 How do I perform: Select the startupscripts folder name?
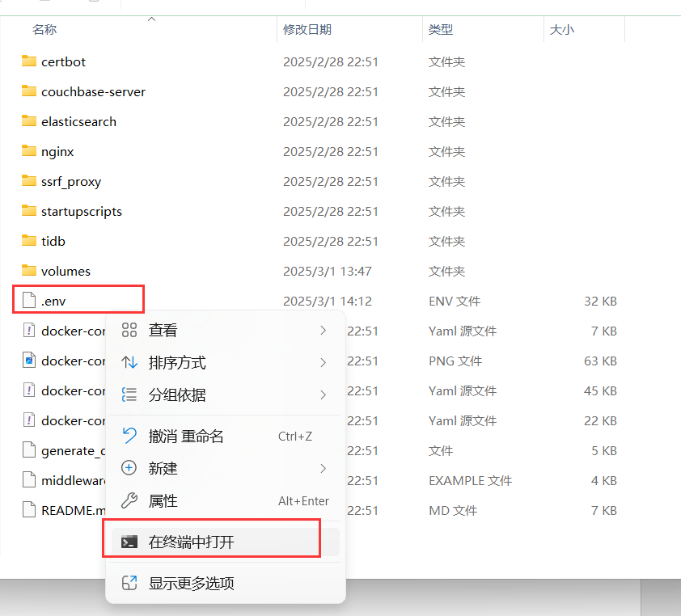click(x=82, y=212)
